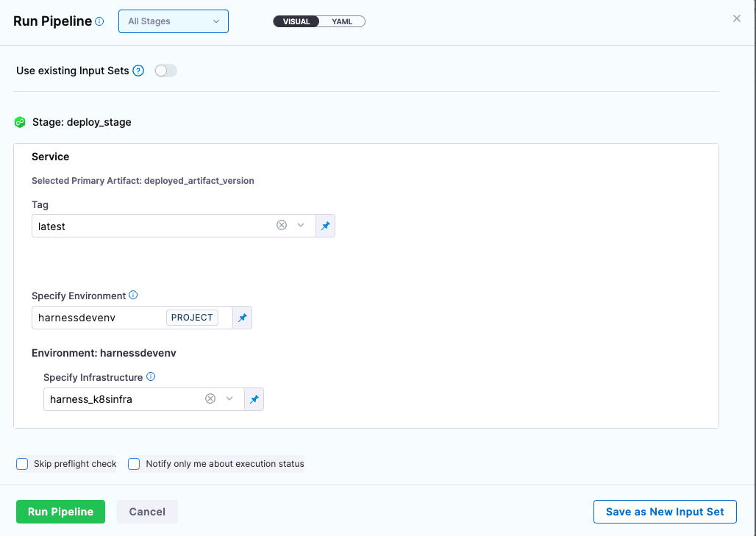Image resolution: width=756 pixels, height=536 pixels.
Task: Check the Skip preflight check checkbox
Action: point(21,463)
